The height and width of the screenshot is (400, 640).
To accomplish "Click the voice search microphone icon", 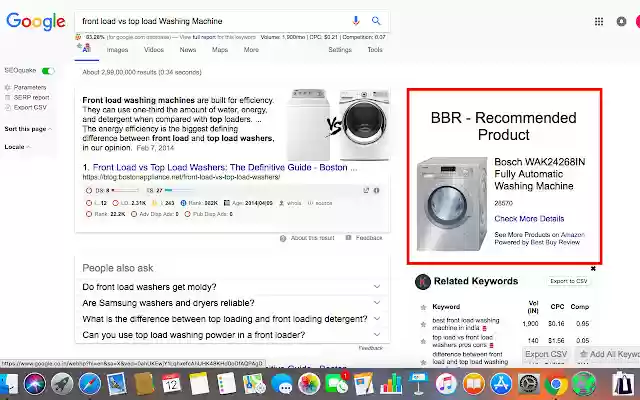I will click(x=356, y=21).
